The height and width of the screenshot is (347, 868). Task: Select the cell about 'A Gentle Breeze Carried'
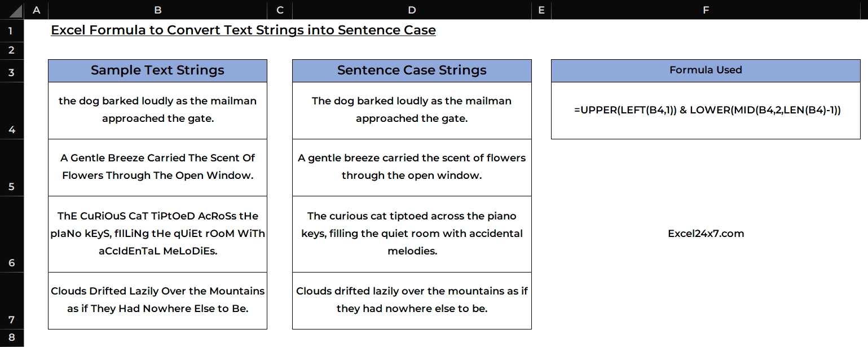(x=157, y=166)
